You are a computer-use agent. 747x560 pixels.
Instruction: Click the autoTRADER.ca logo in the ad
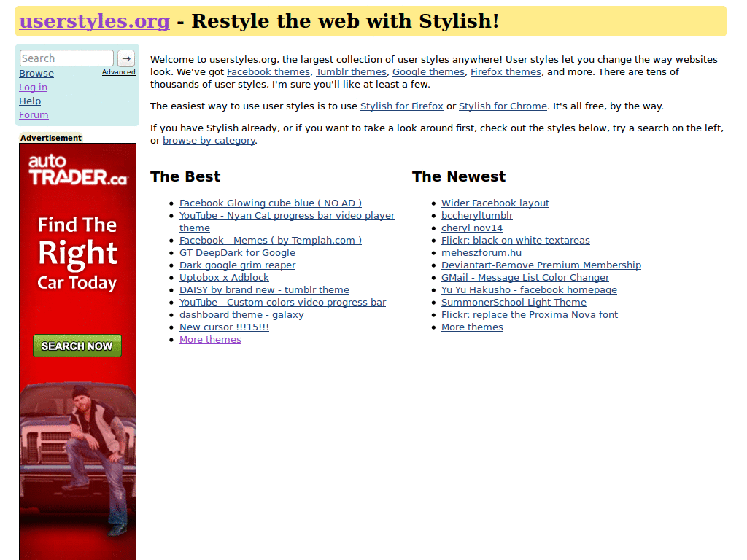(78, 169)
